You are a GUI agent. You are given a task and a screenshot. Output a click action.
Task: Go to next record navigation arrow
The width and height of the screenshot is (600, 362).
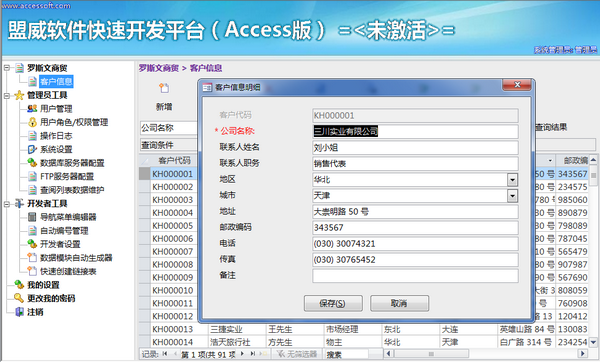pos(242,354)
